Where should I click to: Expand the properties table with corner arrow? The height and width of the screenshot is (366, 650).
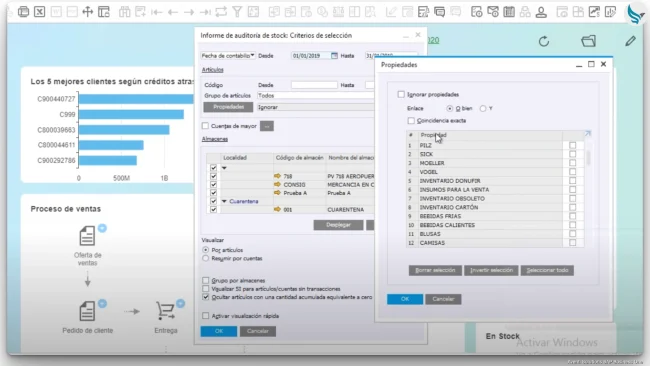click(587, 134)
